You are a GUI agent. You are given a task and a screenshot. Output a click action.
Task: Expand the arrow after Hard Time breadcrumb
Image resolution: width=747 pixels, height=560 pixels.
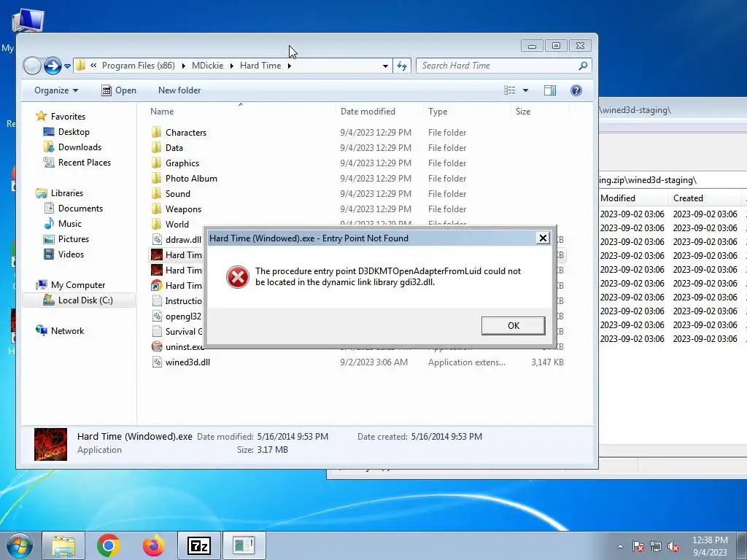coord(289,66)
